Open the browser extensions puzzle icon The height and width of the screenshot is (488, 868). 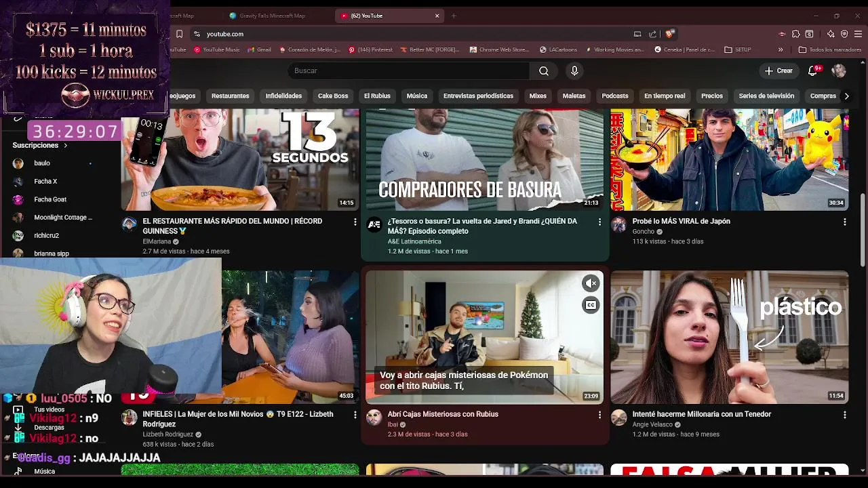(796, 34)
